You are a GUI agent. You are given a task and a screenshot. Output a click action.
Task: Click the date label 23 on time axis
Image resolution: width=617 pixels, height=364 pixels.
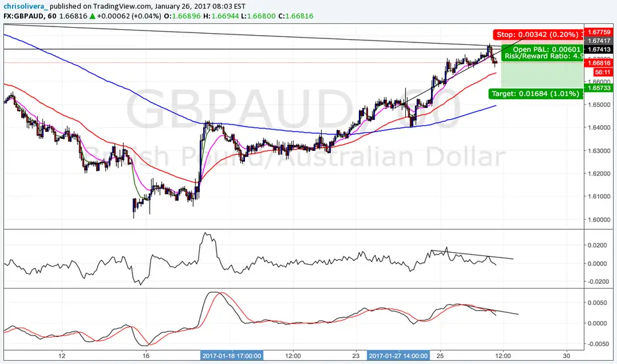point(356,356)
